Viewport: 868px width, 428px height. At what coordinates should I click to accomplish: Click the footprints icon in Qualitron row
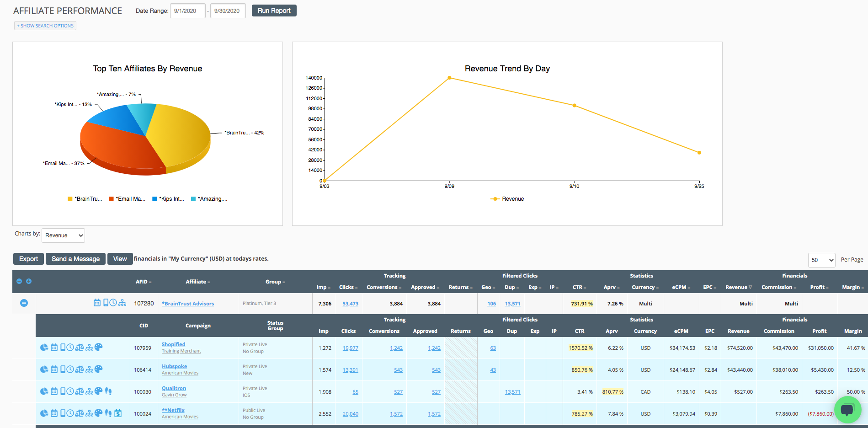[x=108, y=391]
